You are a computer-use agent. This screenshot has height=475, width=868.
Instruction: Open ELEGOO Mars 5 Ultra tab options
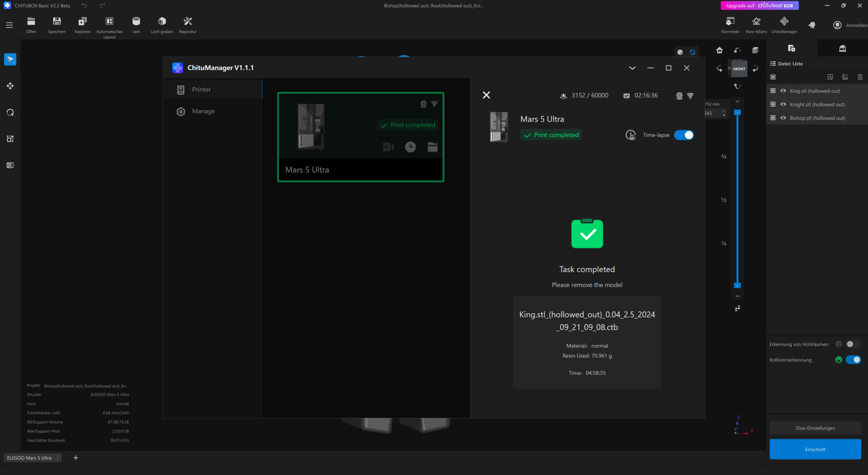58,458
